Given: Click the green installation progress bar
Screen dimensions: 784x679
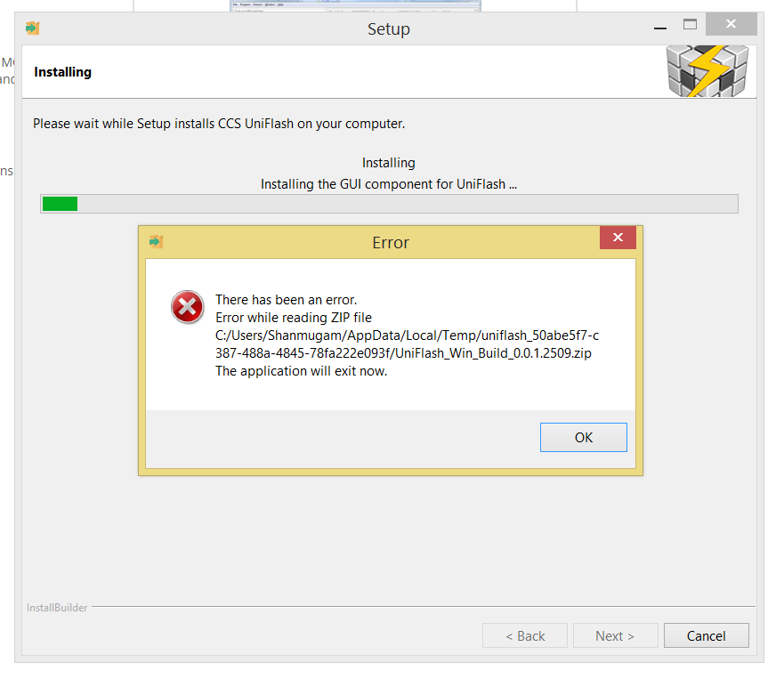Looking at the screenshot, I should pos(389,204).
